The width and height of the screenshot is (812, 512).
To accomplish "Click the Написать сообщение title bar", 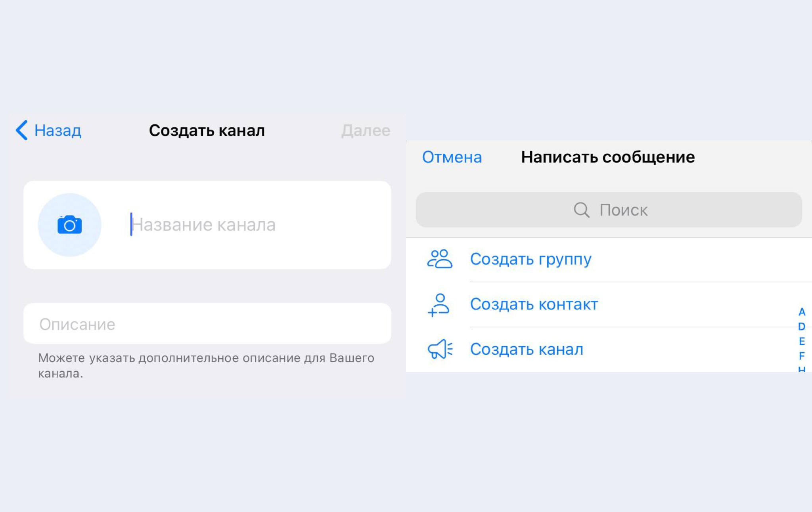I will (x=608, y=156).
